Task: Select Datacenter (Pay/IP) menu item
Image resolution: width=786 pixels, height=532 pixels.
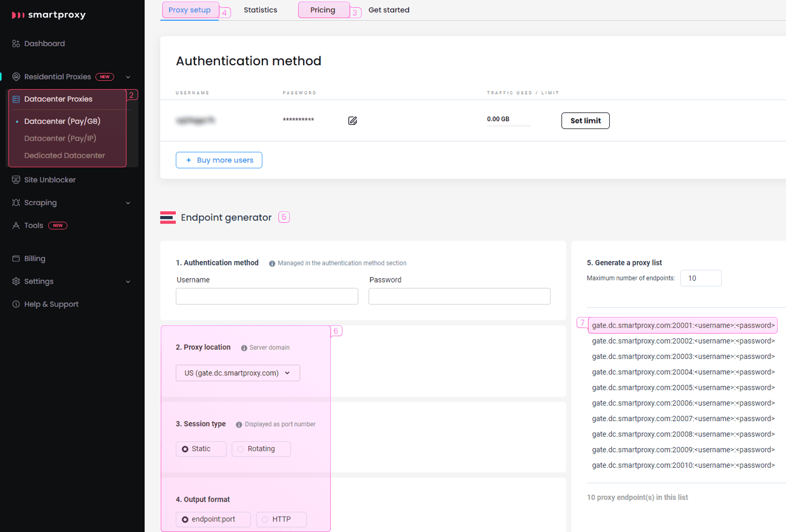Action: click(60, 138)
